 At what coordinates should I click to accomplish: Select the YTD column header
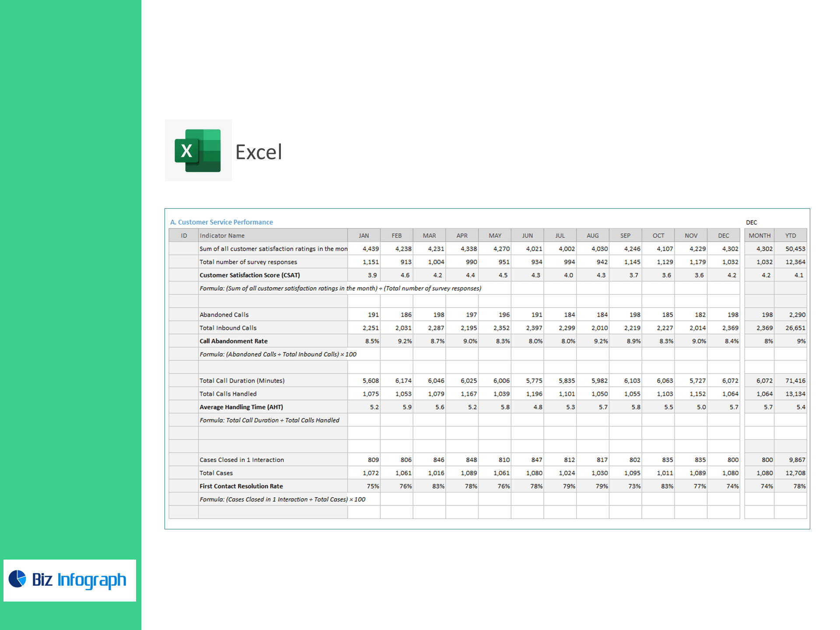point(790,235)
